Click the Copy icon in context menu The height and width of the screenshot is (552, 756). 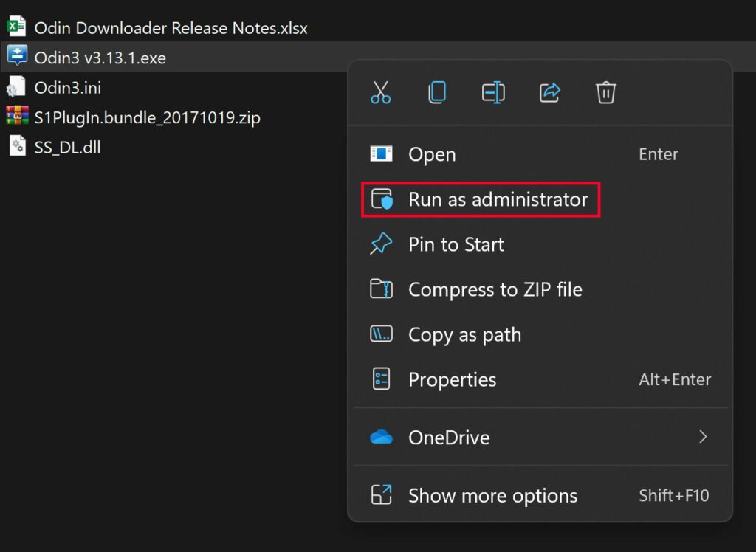point(437,92)
